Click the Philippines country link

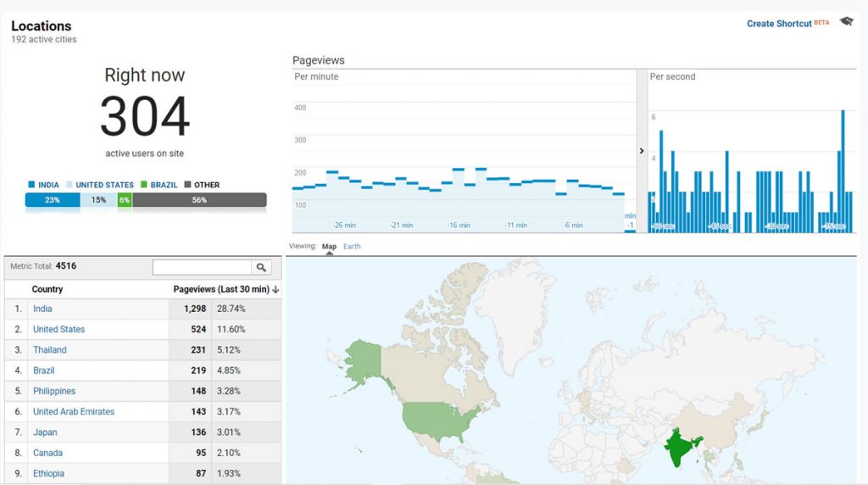[x=54, y=391]
